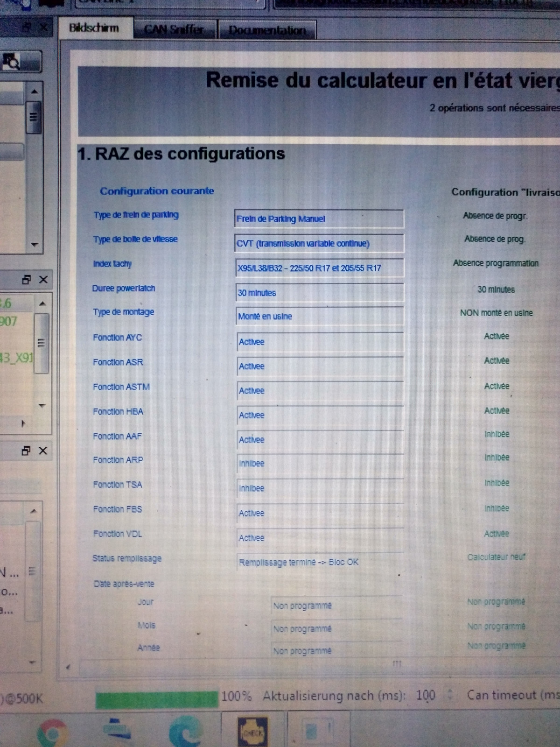Expand the tree arrow in the middle left panel

(x=23, y=423)
